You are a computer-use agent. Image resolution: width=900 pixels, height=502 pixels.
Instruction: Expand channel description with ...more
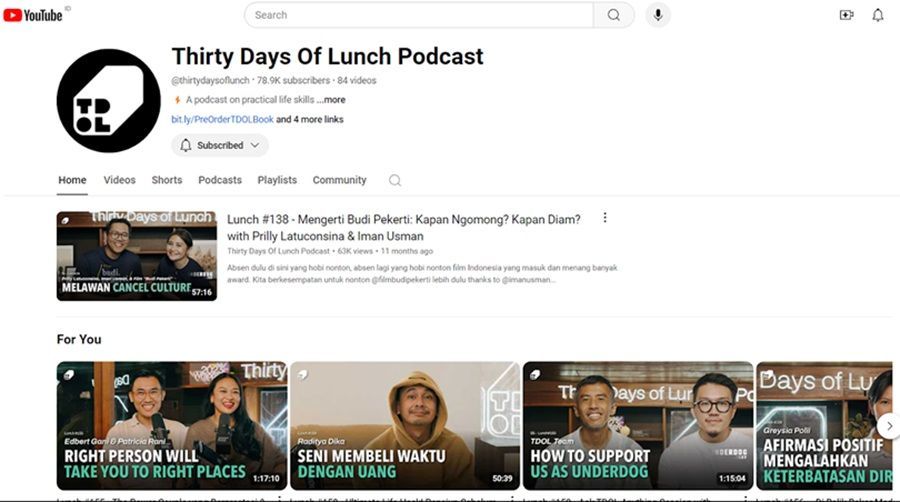point(331,100)
